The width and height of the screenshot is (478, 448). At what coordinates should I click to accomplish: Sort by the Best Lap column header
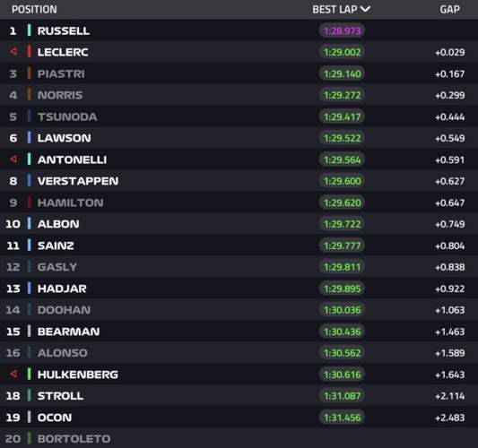click(x=335, y=10)
